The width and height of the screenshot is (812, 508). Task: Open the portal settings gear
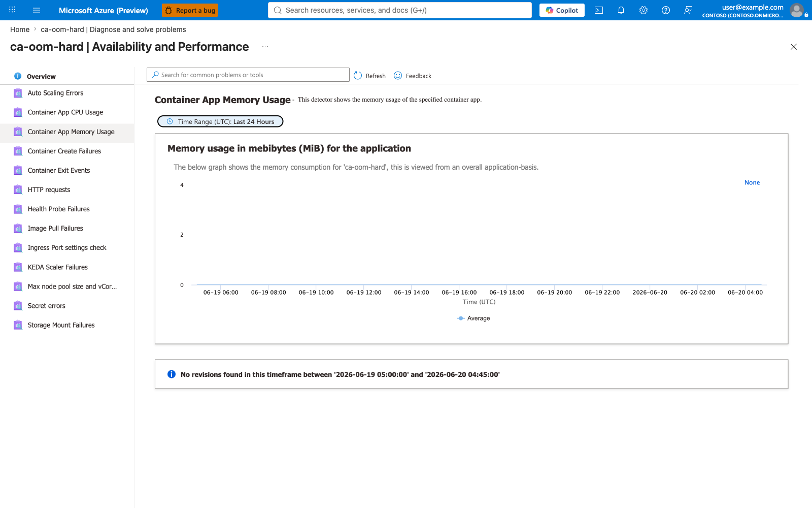[644, 10]
